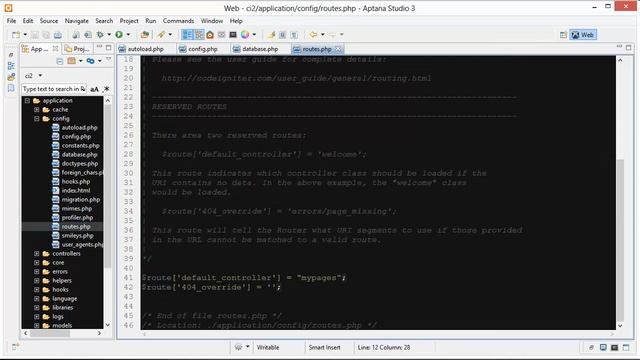Image resolution: width=640 pixels, height=360 pixels.
Task: Minimize the App Explorer panel
Action: tap(99, 48)
